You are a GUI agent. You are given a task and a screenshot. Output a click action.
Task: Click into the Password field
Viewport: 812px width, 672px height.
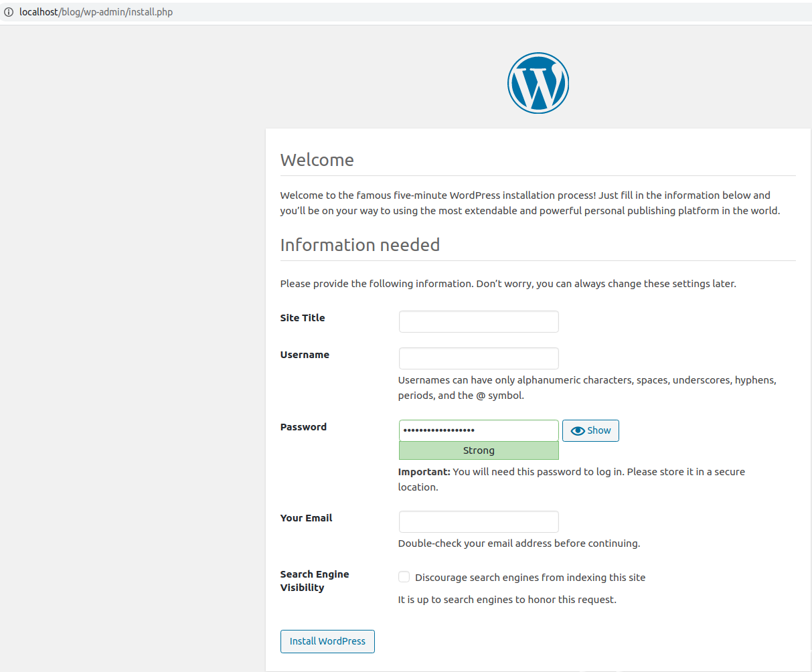[479, 430]
